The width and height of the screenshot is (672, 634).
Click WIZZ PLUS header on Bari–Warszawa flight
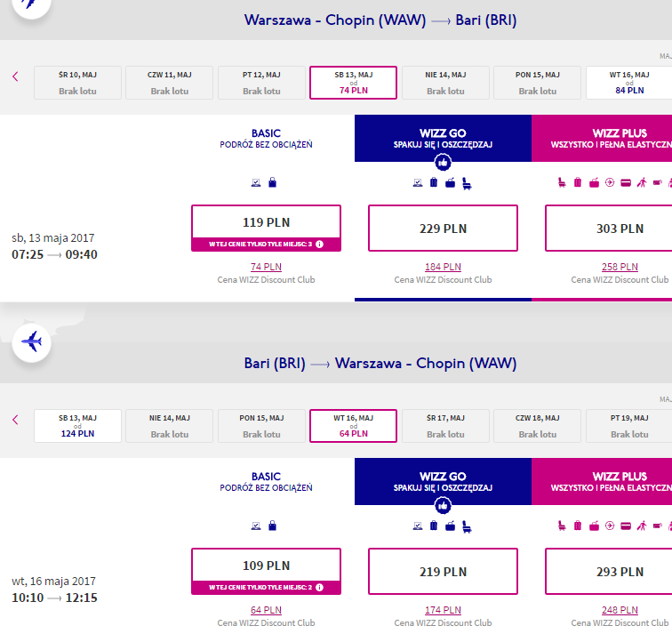click(x=602, y=481)
